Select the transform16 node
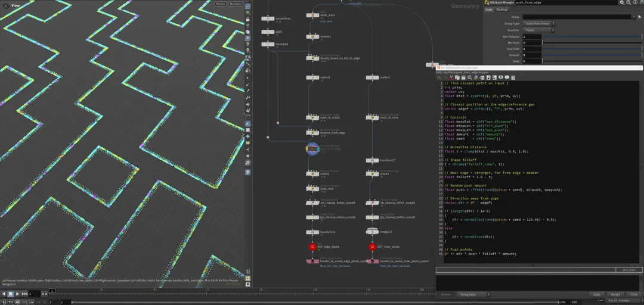644x305 pixels. pos(312,232)
